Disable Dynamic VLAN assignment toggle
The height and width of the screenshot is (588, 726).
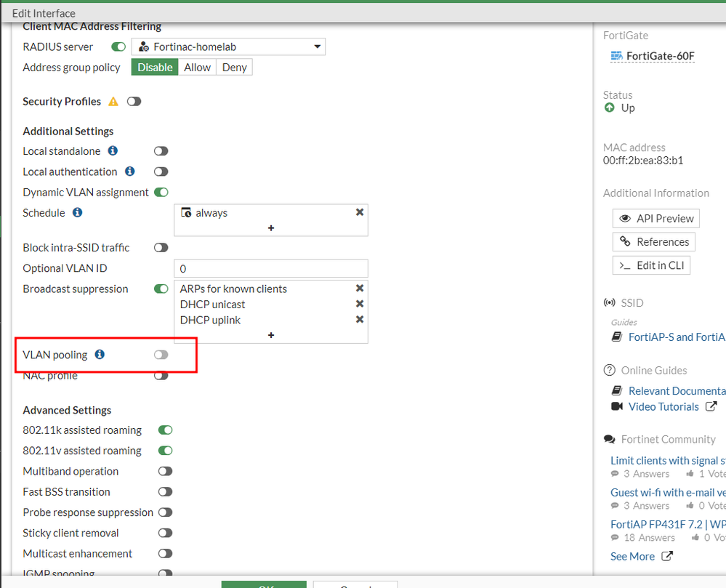[x=161, y=192]
